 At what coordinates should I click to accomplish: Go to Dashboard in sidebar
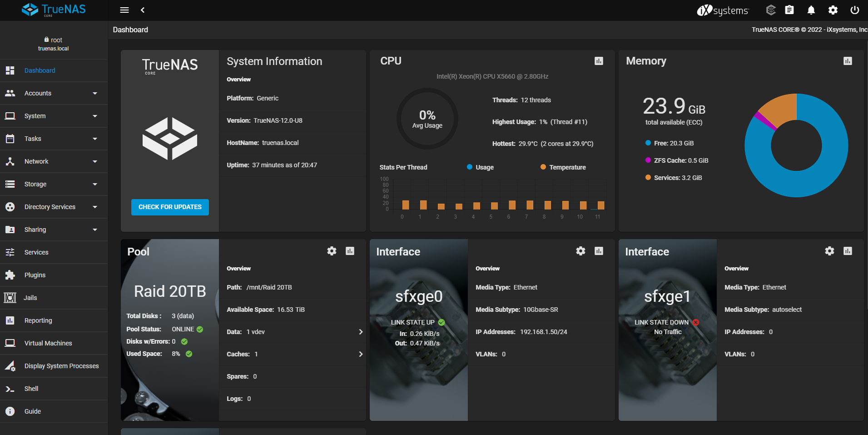point(54,70)
